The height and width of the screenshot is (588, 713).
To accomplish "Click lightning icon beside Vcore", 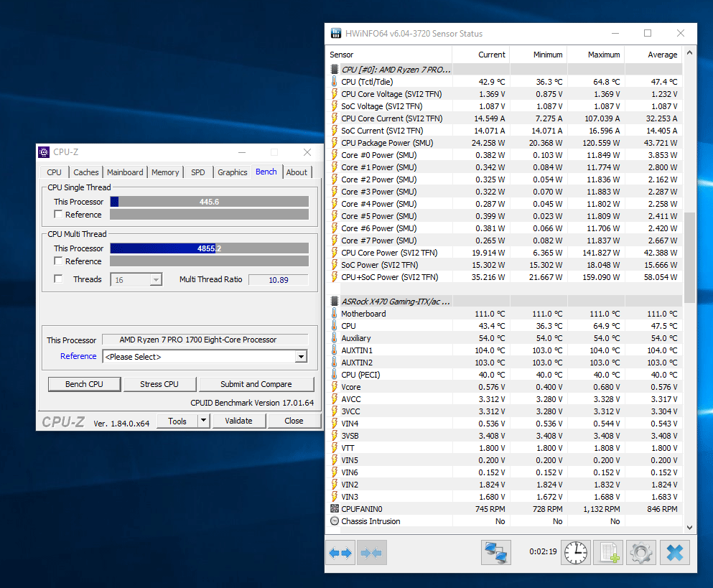I will 334,386.
